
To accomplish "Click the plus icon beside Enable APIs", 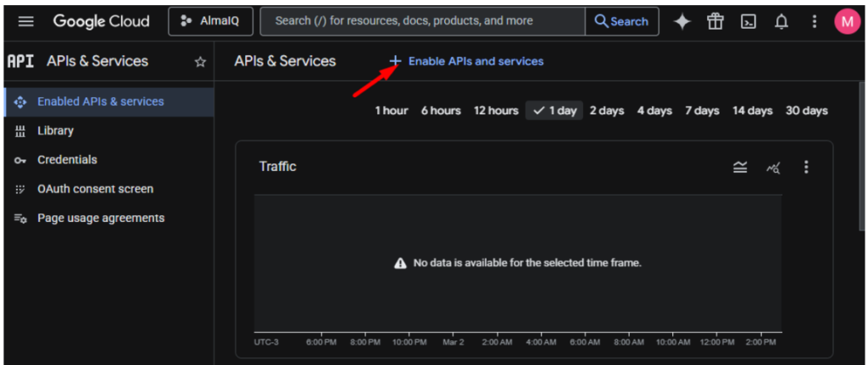I will coord(395,61).
